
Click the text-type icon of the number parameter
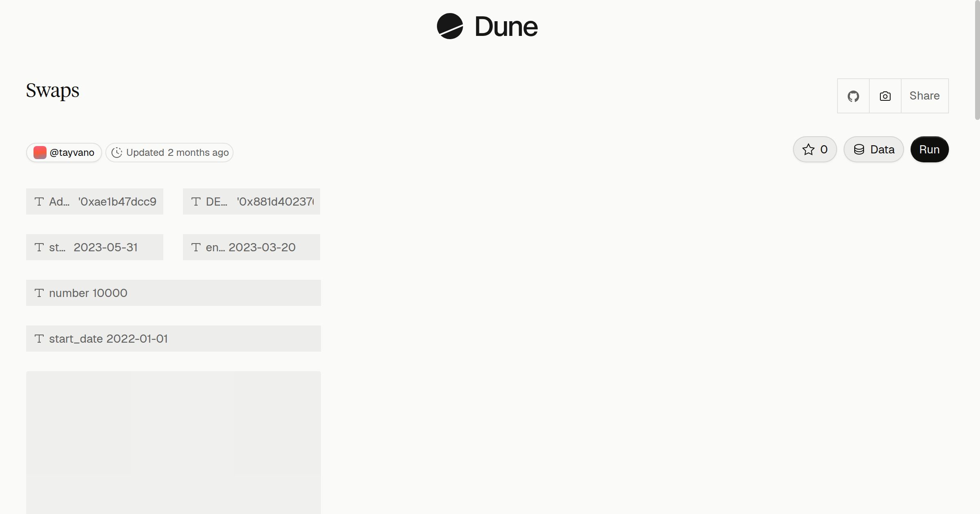tap(39, 293)
